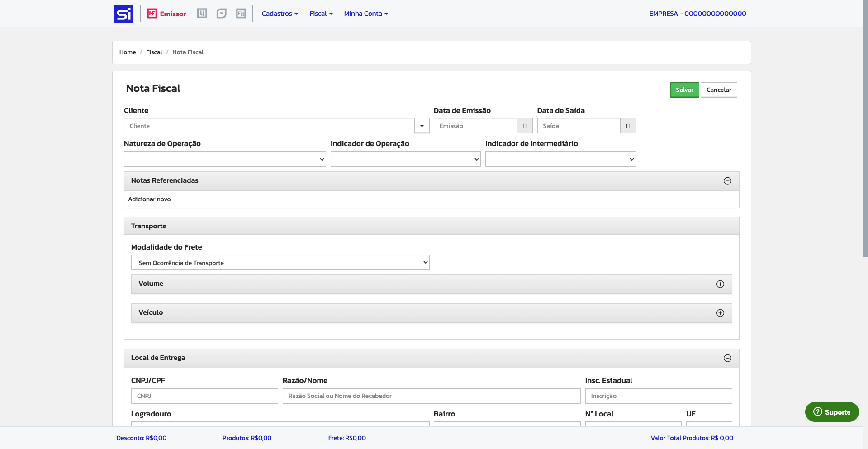Click the Cancelar button

[719, 90]
